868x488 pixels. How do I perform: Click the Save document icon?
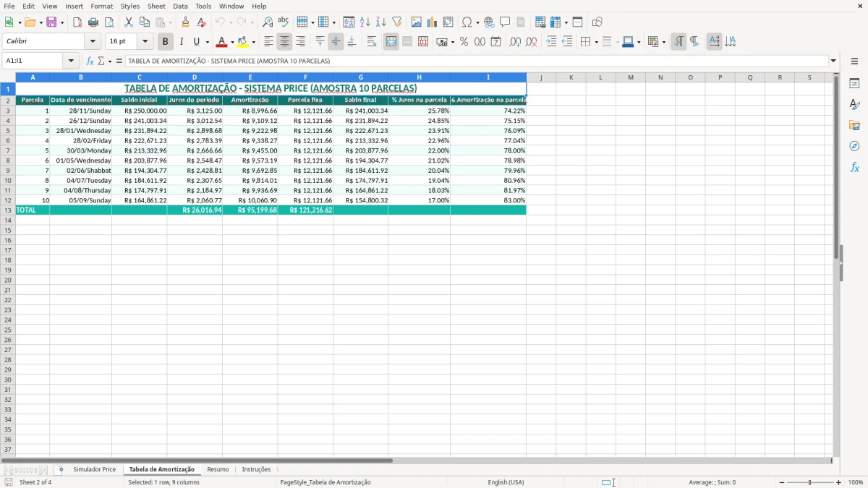pyautogui.click(x=51, y=22)
